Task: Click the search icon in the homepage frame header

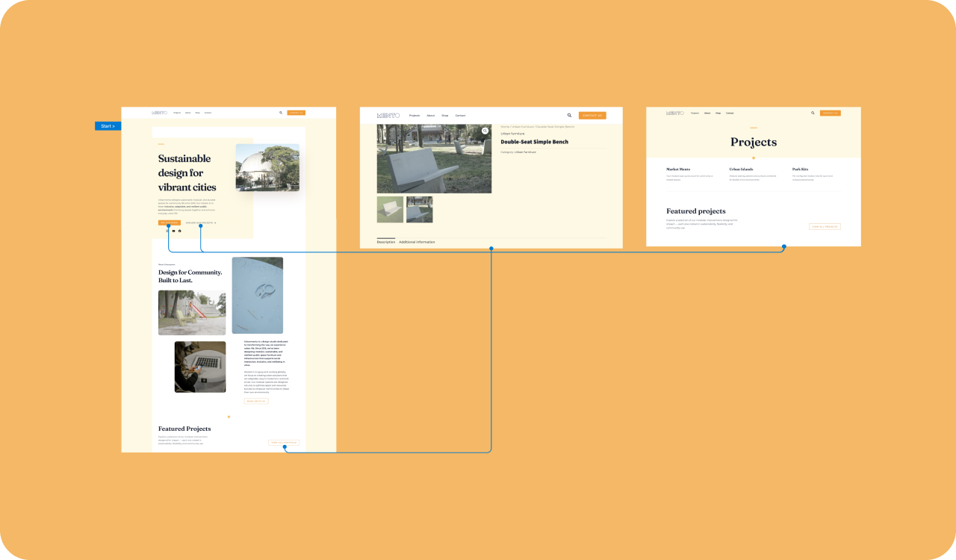Action: [281, 113]
